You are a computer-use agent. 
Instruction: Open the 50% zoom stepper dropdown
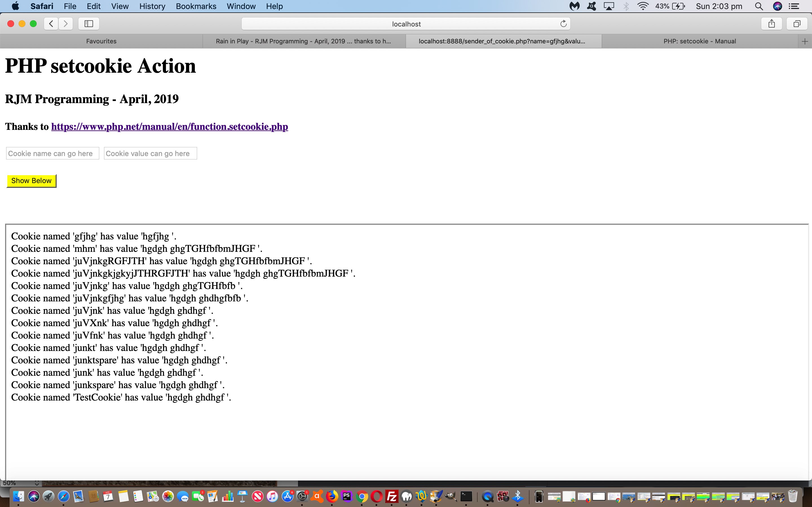37,483
